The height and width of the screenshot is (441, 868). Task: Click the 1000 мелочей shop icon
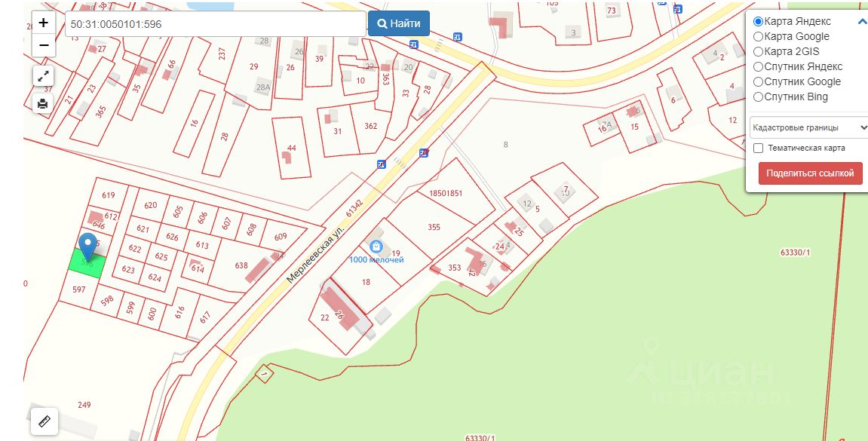[x=376, y=247]
